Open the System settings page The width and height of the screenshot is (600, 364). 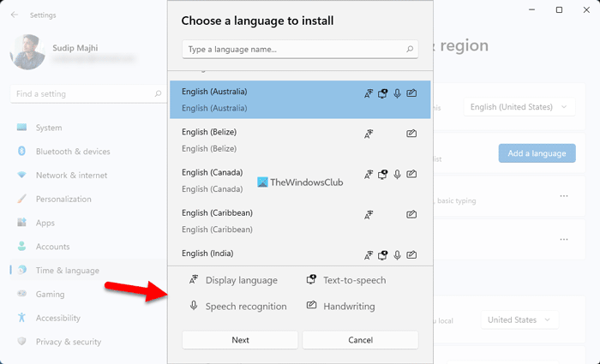49,128
